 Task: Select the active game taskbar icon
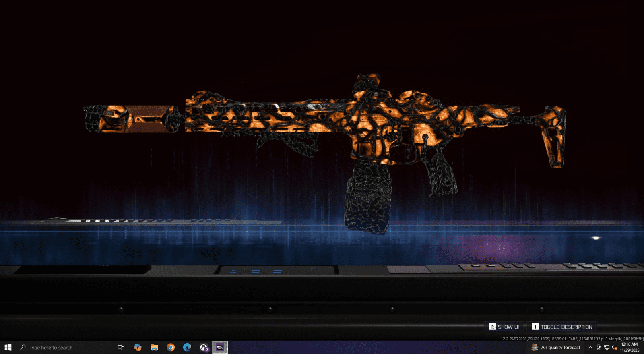pos(220,347)
